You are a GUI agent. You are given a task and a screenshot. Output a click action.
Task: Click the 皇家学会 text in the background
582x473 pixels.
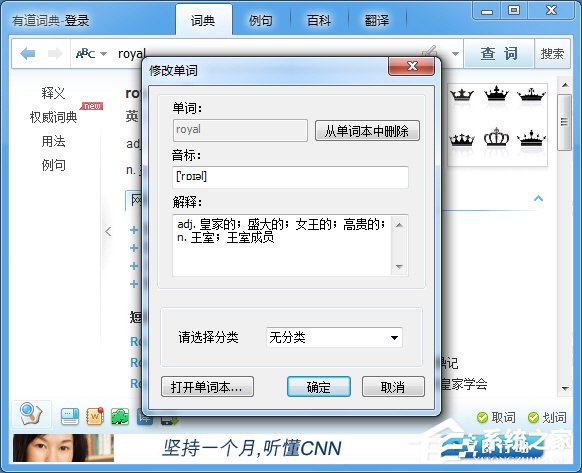(x=464, y=384)
